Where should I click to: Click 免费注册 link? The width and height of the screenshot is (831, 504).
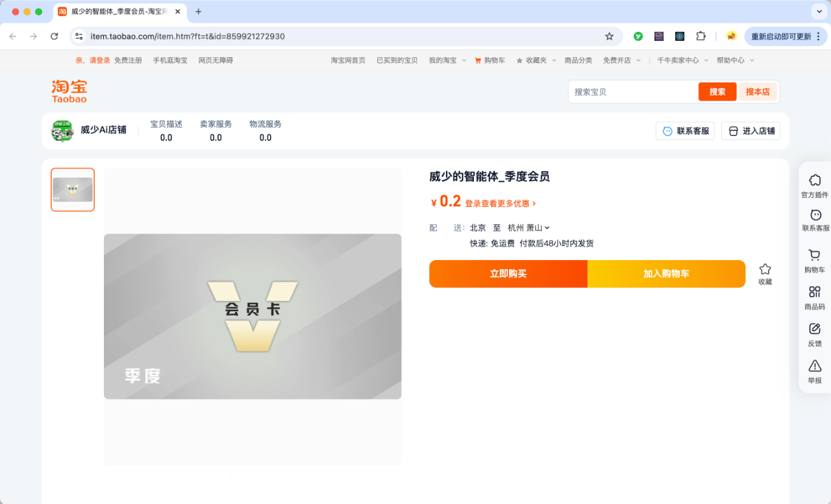[x=128, y=60]
